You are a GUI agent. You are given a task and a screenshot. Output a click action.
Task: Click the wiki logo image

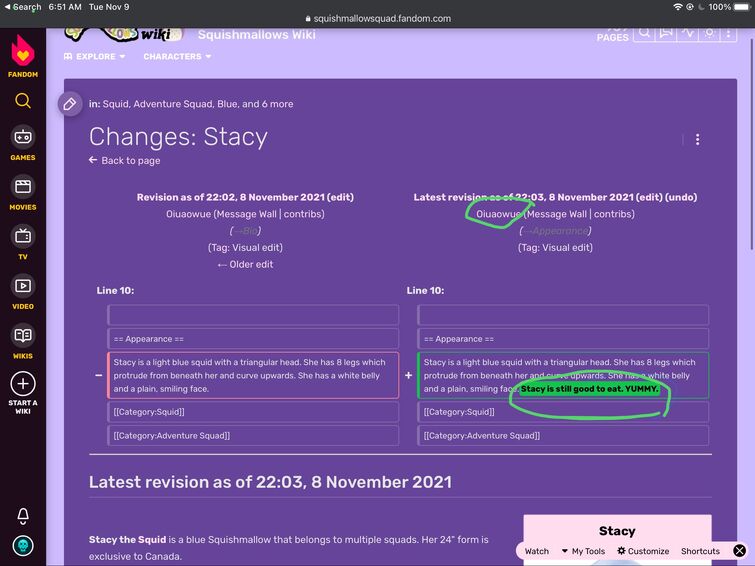pyautogui.click(x=124, y=34)
